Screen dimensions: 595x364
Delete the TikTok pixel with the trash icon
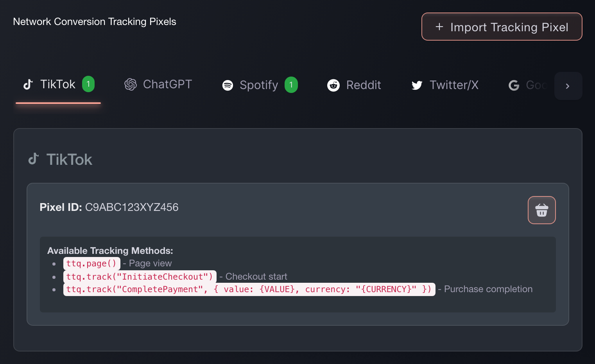(541, 210)
